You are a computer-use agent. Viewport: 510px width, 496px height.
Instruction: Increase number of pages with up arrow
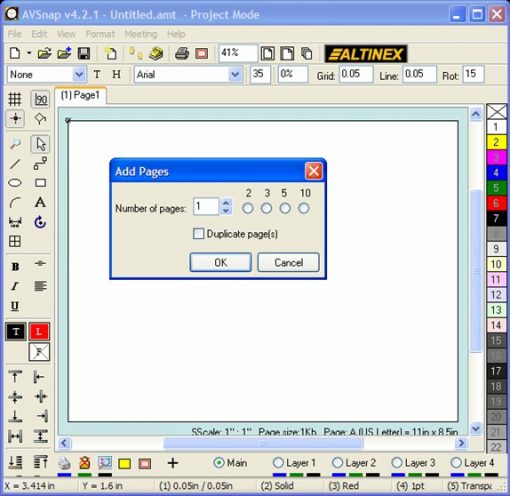(226, 202)
